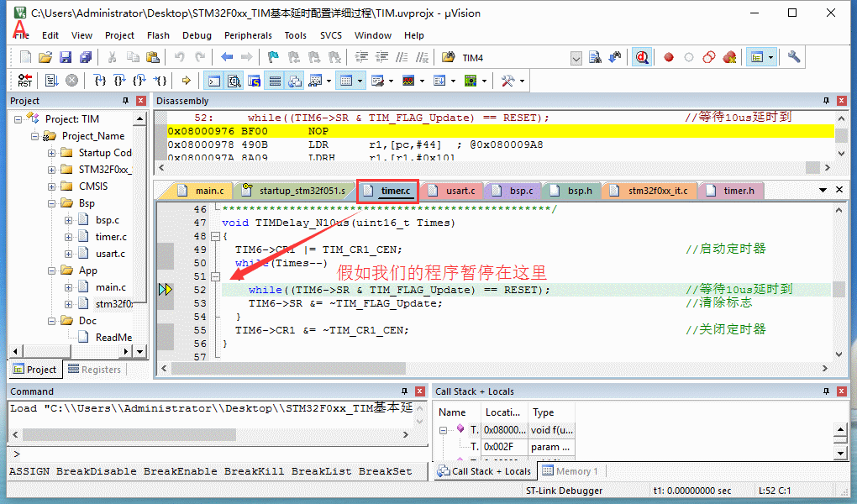857x504 pixels.
Task: Click the Step into icon with braces
Action: (99, 81)
